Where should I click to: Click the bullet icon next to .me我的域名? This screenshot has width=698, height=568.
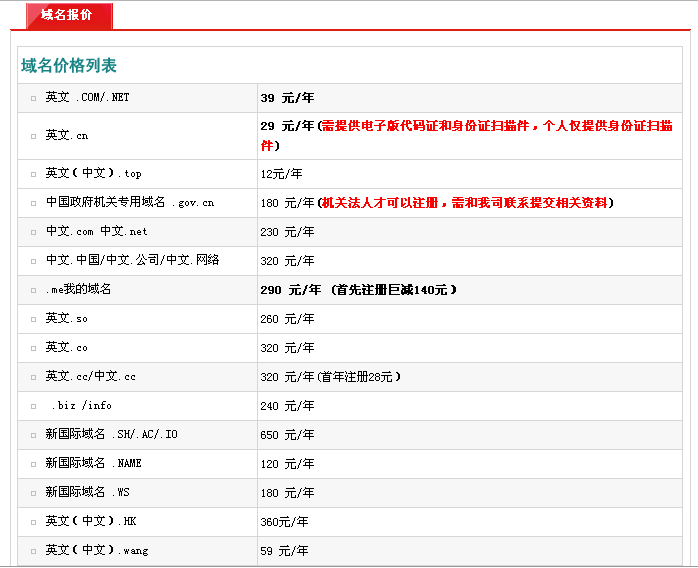click(x=33, y=290)
